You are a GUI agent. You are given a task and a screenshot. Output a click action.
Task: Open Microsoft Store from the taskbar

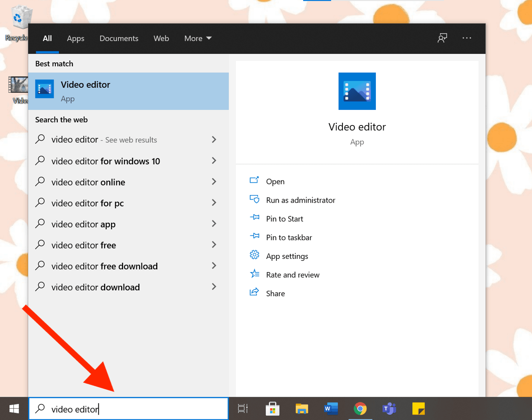273,409
